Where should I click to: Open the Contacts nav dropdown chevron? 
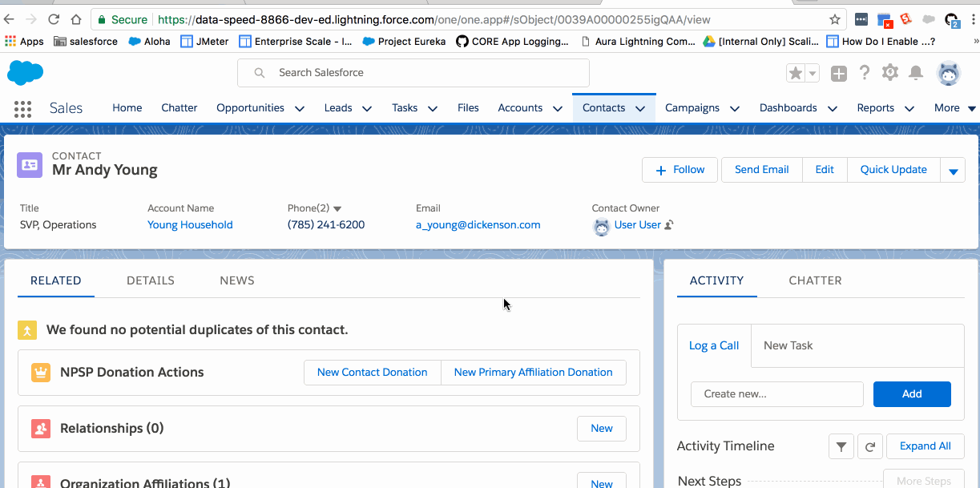[x=640, y=109]
